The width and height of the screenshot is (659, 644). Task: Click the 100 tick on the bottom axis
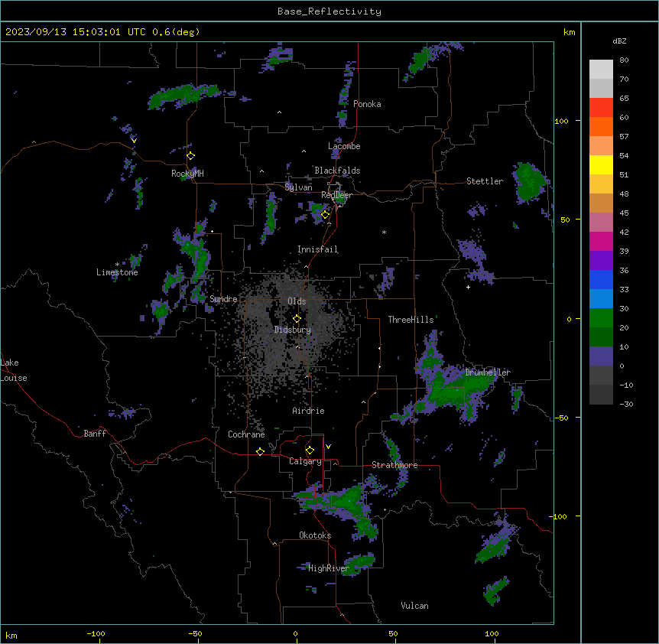coord(492,633)
